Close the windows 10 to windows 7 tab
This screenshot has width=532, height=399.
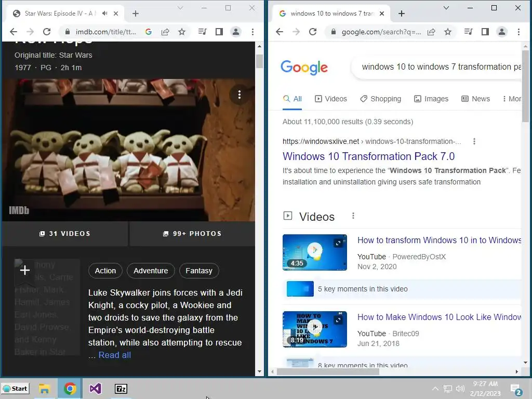[x=382, y=14]
